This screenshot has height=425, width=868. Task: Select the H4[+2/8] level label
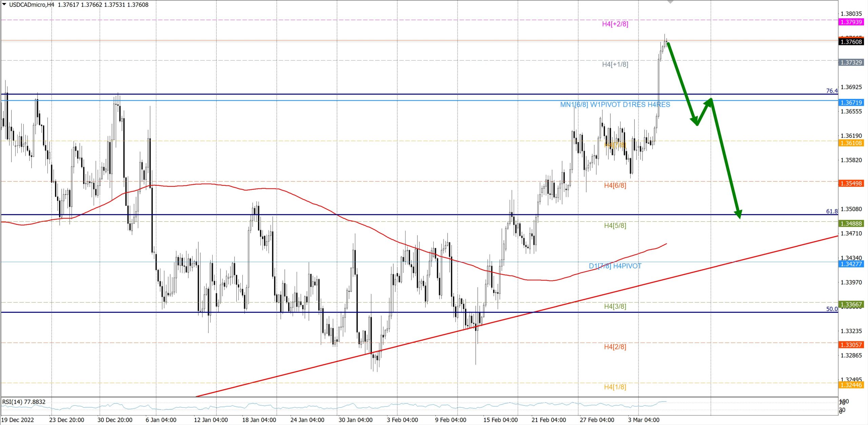615,24
